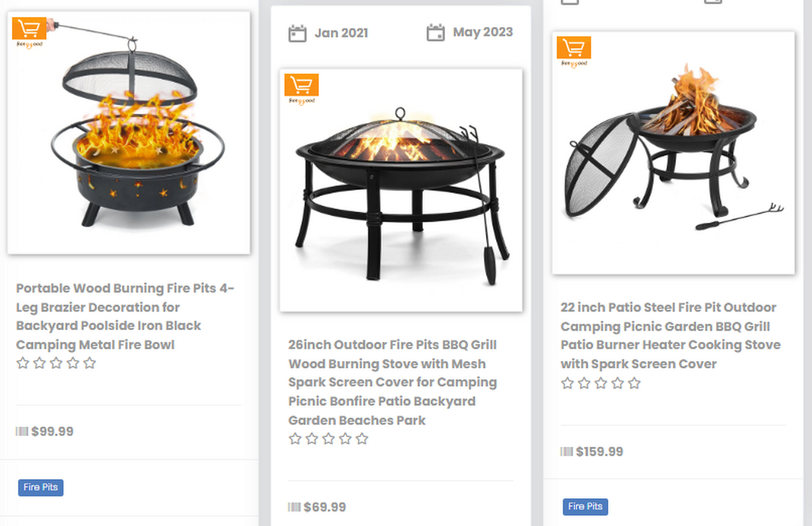Click the price tag icon beside $159.99
812x526 pixels.
click(x=566, y=452)
